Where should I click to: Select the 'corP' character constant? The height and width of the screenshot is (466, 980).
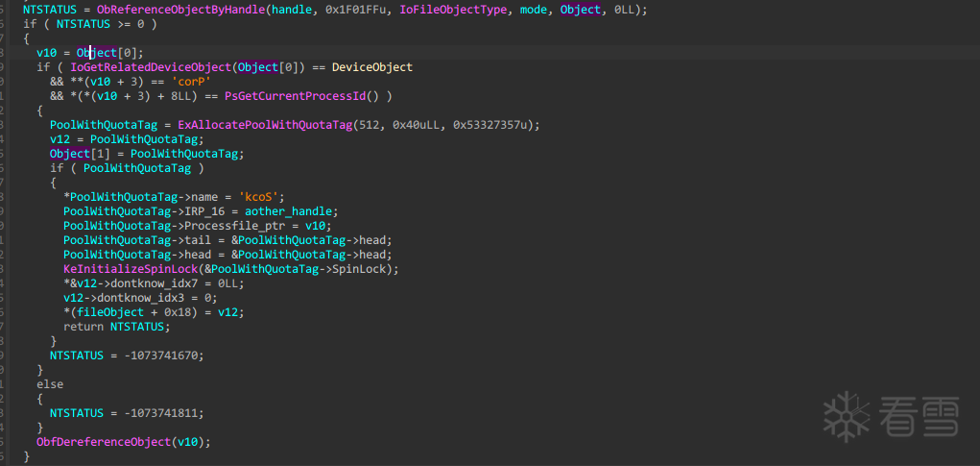[x=191, y=82]
